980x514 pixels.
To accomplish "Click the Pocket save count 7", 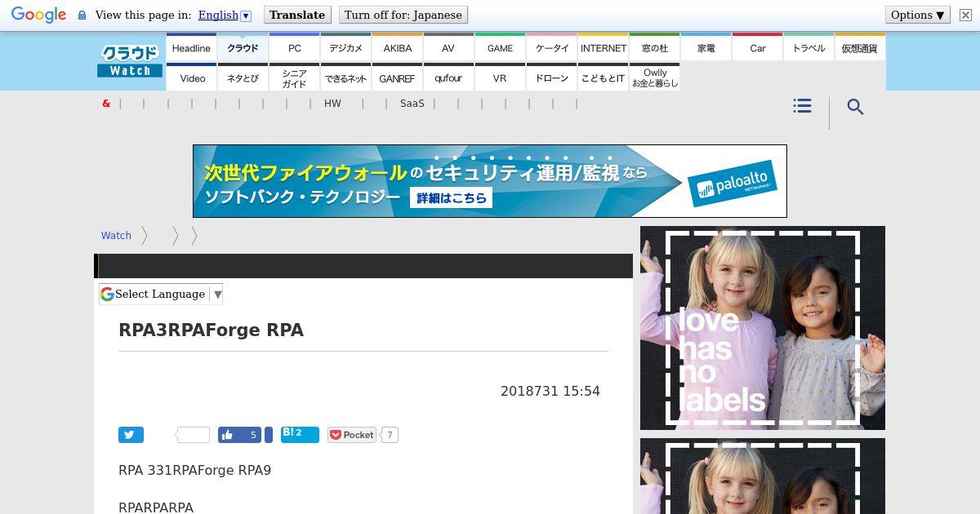I will [x=390, y=435].
